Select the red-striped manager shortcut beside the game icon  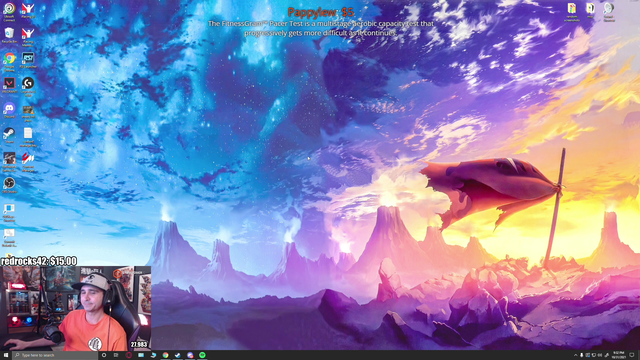[28, 162]
